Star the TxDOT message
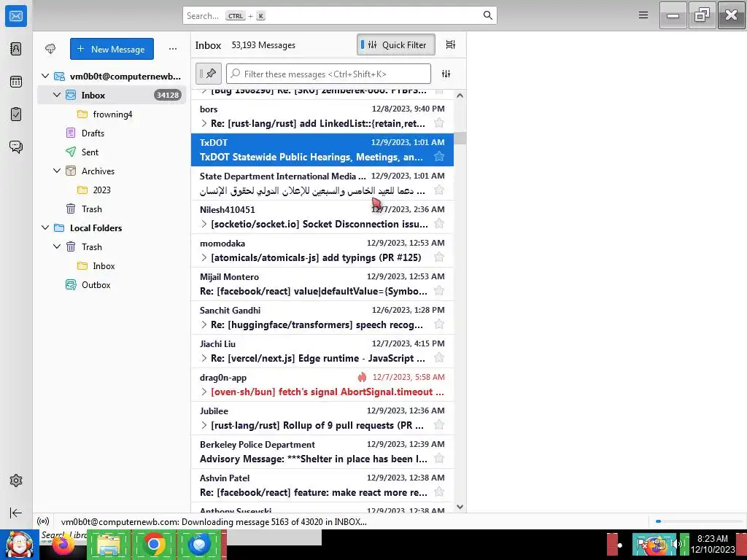Image resolution: width=747 pixels, height=560 pixels. [x=439, y=157]
